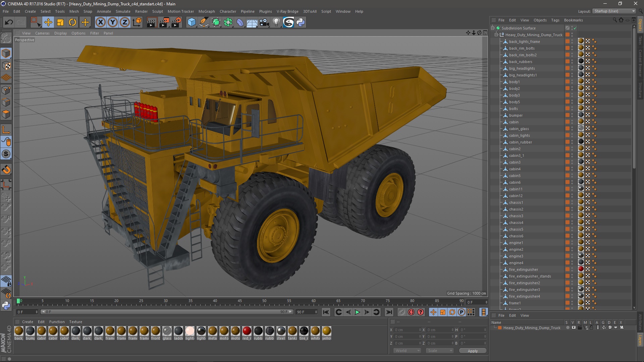Go to the end of animation
This screenshot has height=362, width=644.
coord(389,312)
